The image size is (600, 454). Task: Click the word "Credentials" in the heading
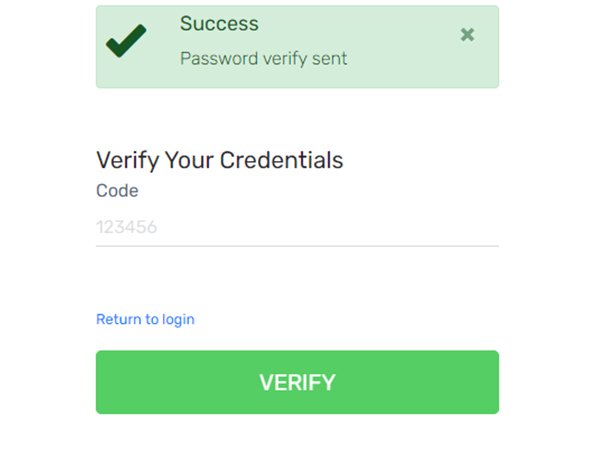point(287,160)
